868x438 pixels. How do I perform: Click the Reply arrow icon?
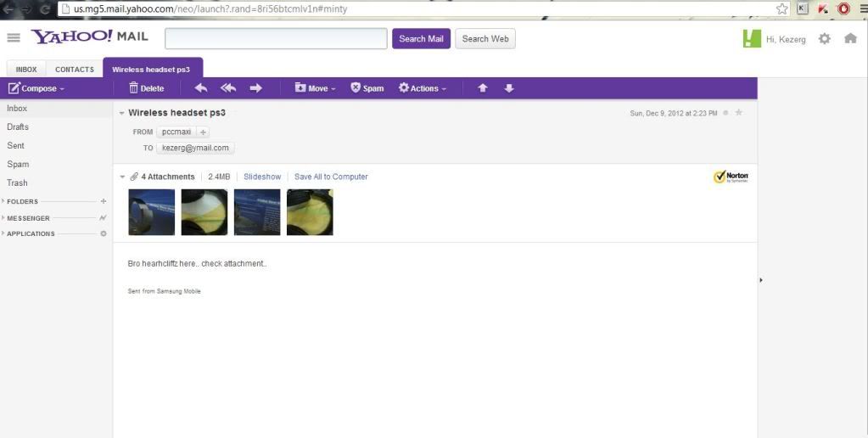click(201, 88)
